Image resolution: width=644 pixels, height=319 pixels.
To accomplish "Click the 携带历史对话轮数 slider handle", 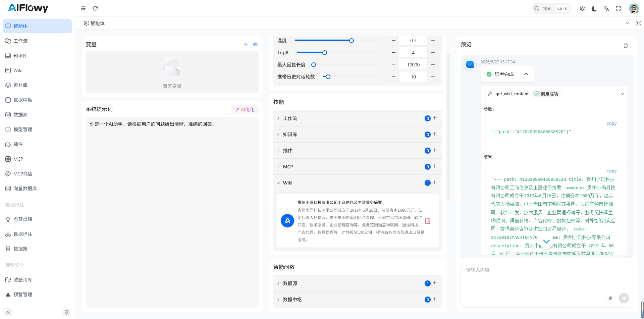I will click(x=328, y=77).
